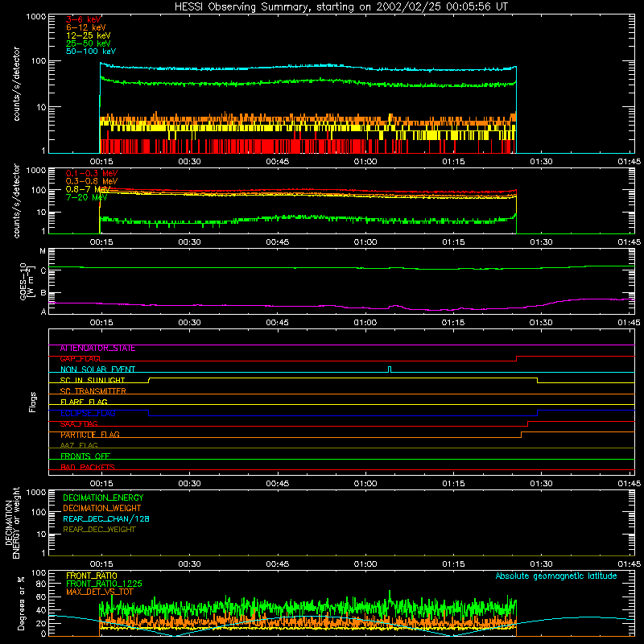Click the M class label on GOES axis
This screenshot has width=644, height=644.
[x=43, y=251]
